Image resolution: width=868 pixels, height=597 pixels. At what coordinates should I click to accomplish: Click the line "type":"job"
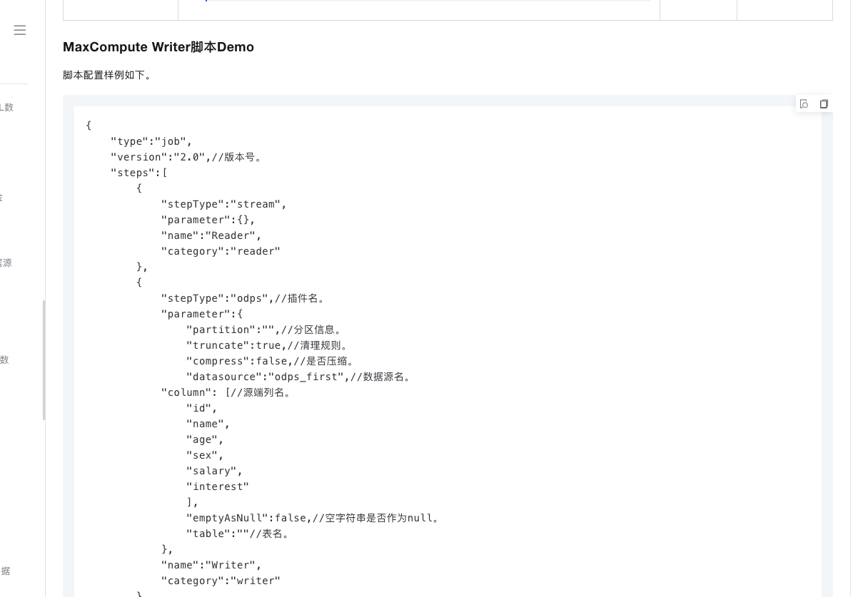click(151, 141)
